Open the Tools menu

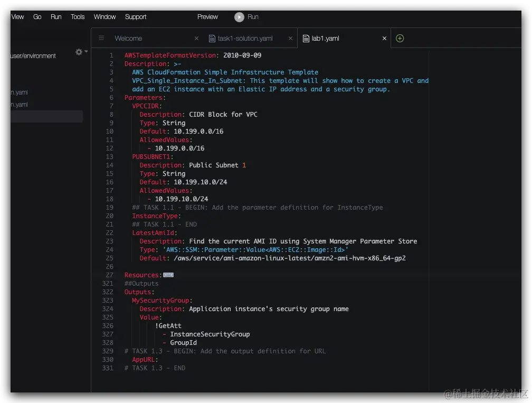(x=78, y=16)
